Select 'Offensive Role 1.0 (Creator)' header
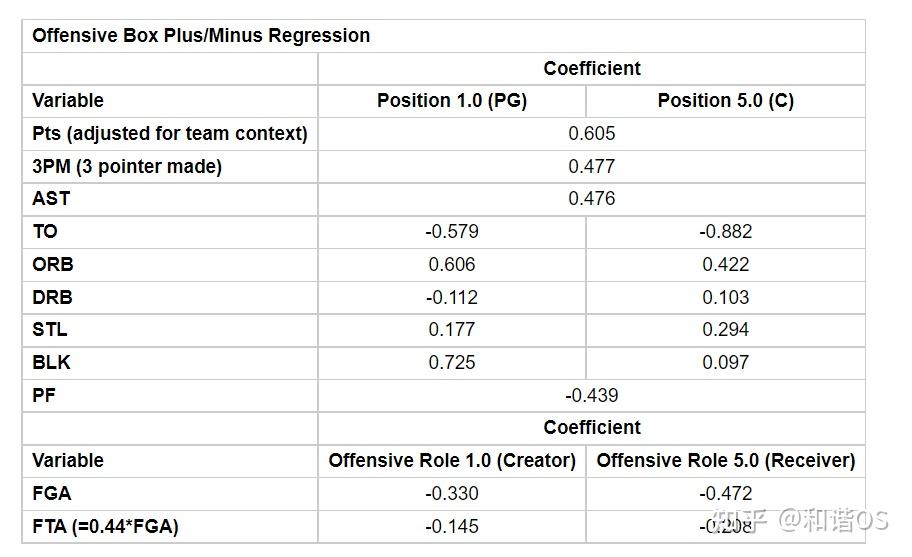The image size is (912, 557). click(x=452, y=461)
